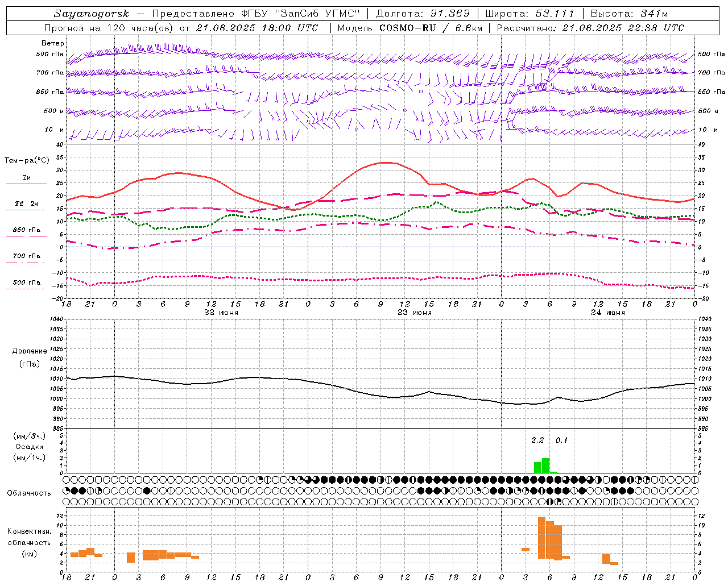The width and height of the screenshot is (728, 582).
Task: Click the "Конвективн." convective label
Action: pos(30,531)
